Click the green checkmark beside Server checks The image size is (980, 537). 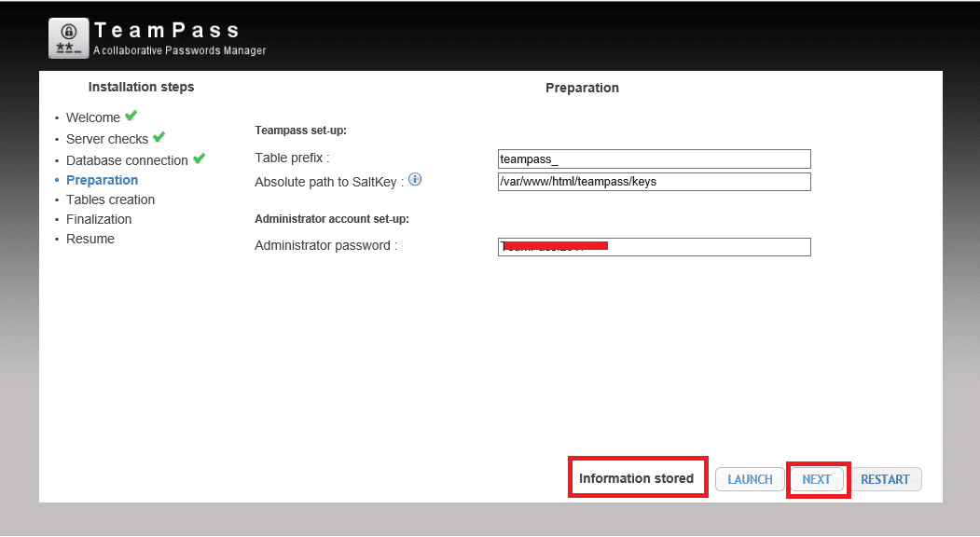(159, 137)
